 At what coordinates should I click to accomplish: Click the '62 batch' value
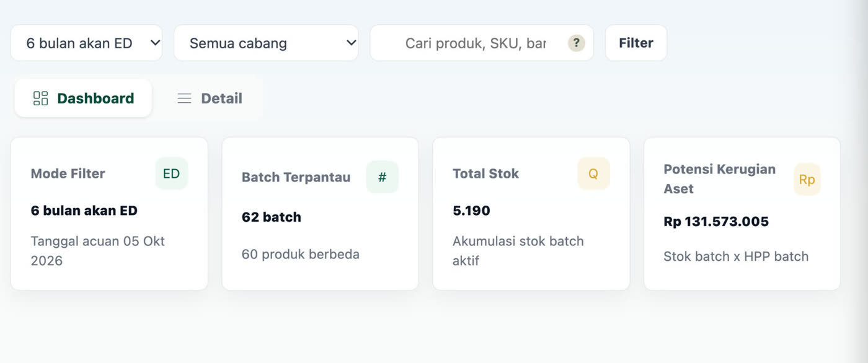coord(272,217)
